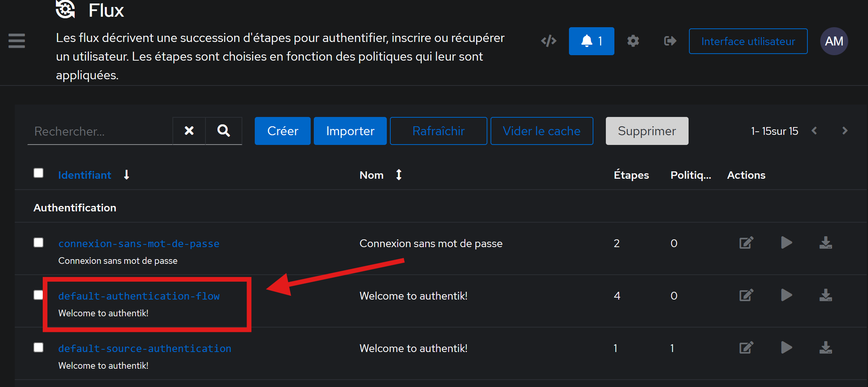Click Étapes value 2 for connexion-sans-mot-de-passe

pos(617,243)
